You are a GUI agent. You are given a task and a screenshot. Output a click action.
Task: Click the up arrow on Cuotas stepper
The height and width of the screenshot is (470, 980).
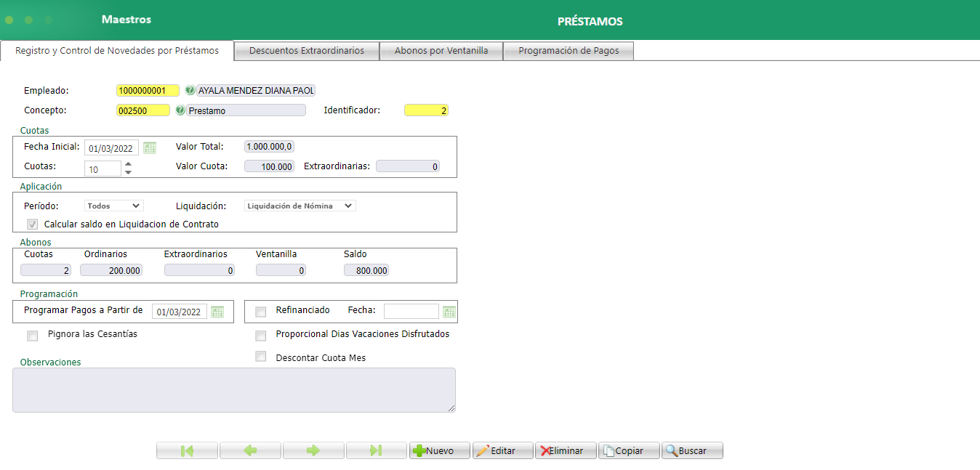(x=128, y=164)
